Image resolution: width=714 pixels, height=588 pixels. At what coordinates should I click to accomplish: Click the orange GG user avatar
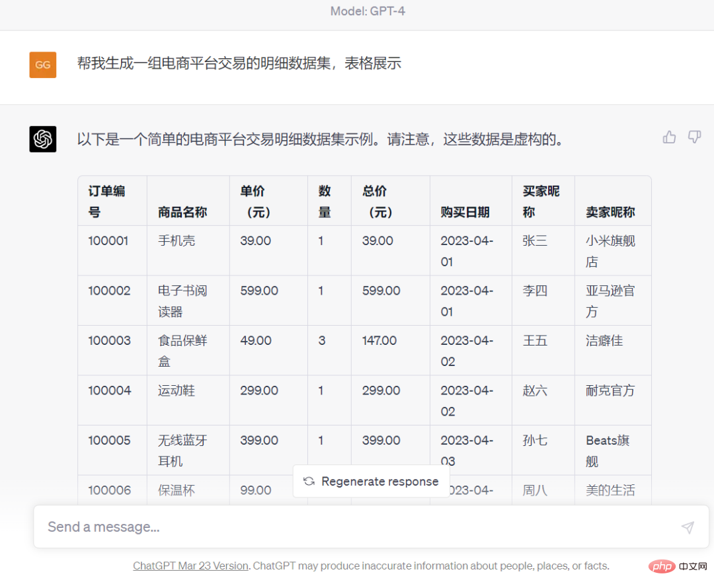click(x=43, y=65)
